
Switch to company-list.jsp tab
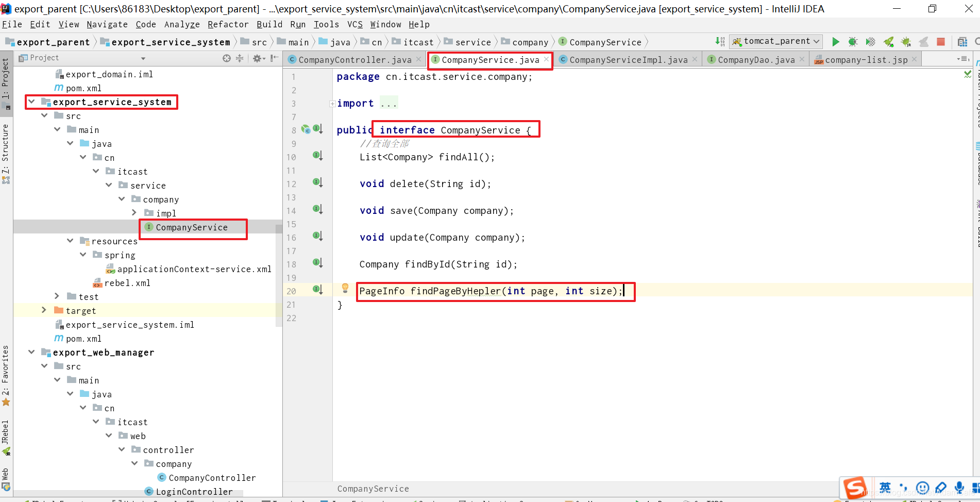[866, 60]
